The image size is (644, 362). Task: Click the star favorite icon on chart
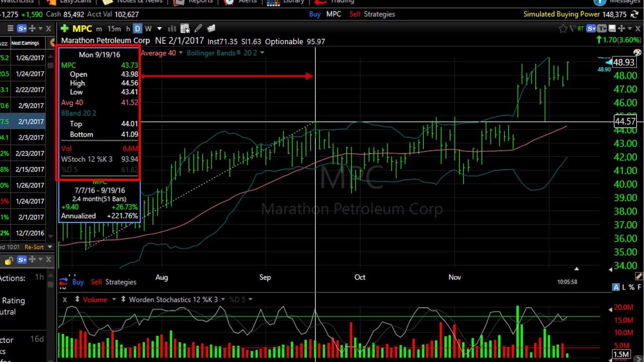tap(563, 29)
